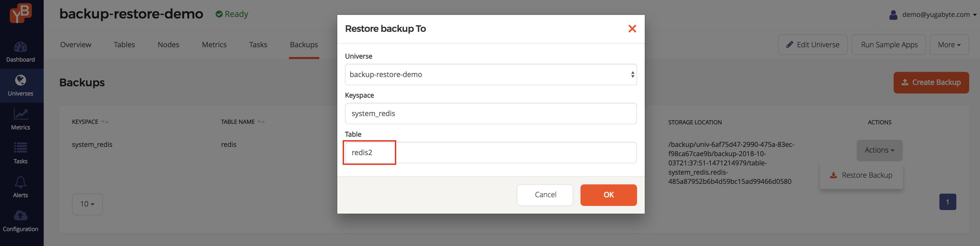Screen dimensions: 980x246
Task: Focus the Keyspace input field
Action: click(491, 114)
